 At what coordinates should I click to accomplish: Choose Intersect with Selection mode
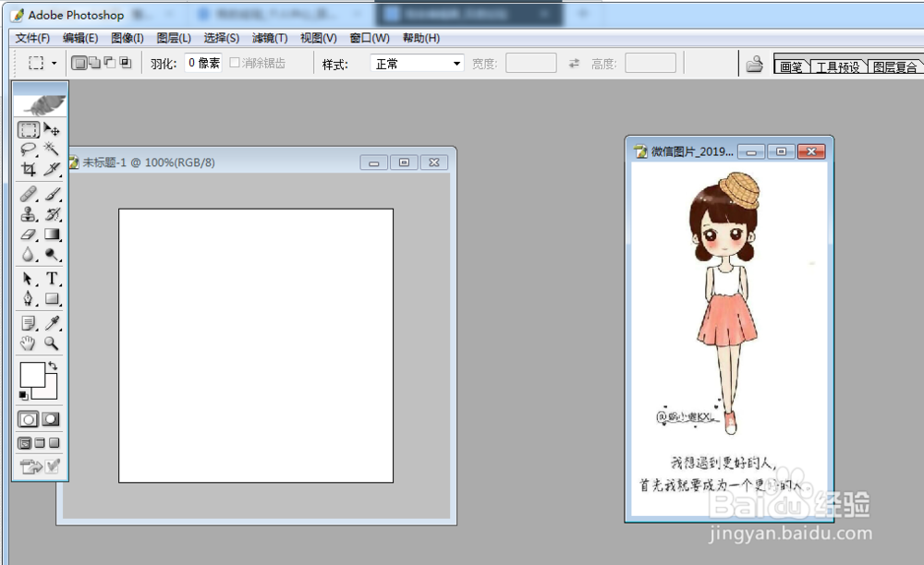(125, 63)
